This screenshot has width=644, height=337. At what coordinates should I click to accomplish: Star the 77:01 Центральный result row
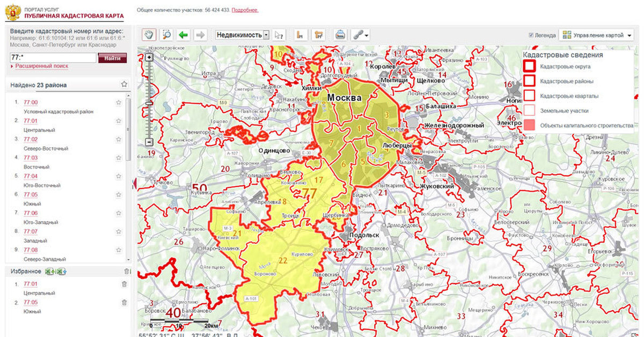119,121
